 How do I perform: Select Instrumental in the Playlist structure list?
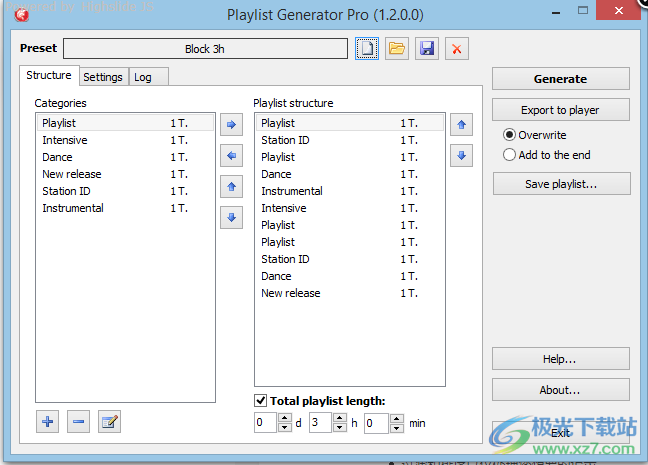point(350,191)
